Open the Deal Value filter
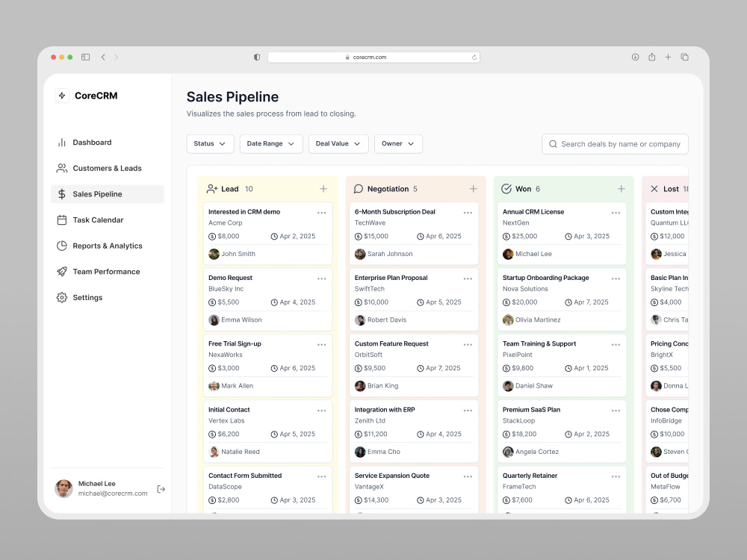 coord(338,143)
